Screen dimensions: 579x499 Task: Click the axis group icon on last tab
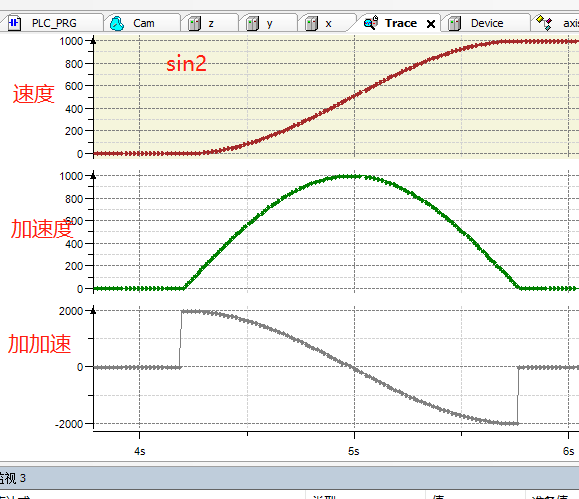pyautogui.click(x=544, y=23)
